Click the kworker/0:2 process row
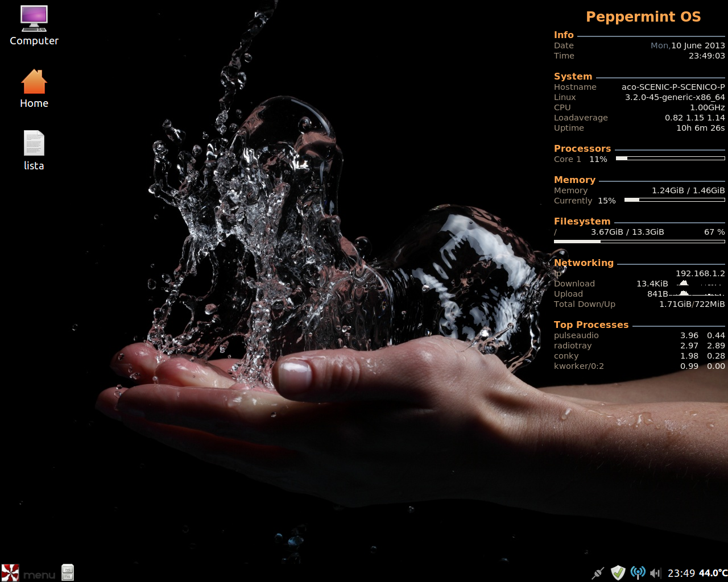The width and height of the screenshot is (728, 582). coord(639,366)
